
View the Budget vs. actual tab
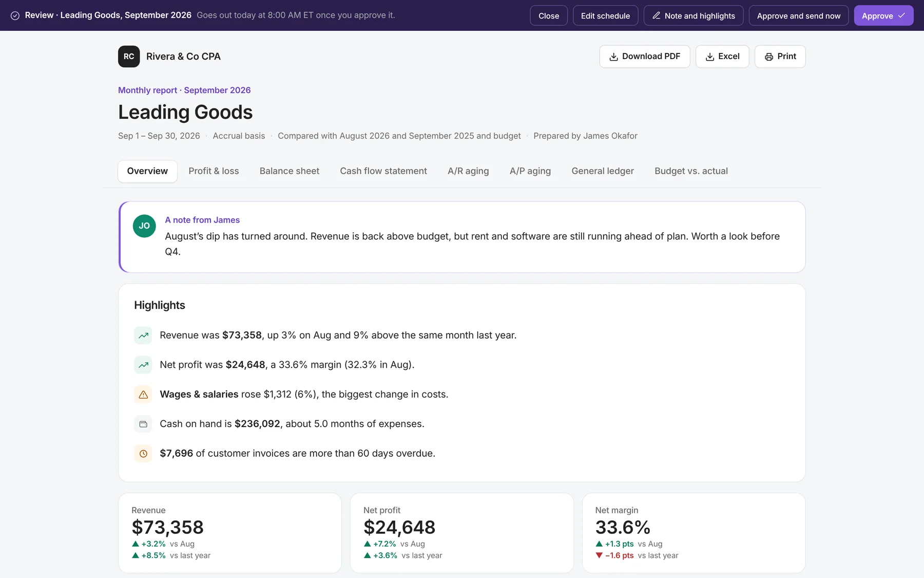[x=691, y=171]
